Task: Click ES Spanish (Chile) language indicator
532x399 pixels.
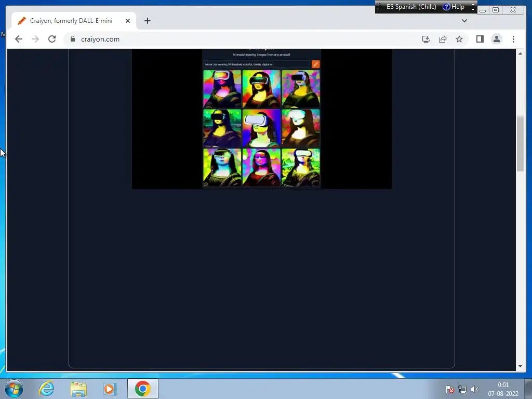Action: pyautogui.click(x=411, y=7)
